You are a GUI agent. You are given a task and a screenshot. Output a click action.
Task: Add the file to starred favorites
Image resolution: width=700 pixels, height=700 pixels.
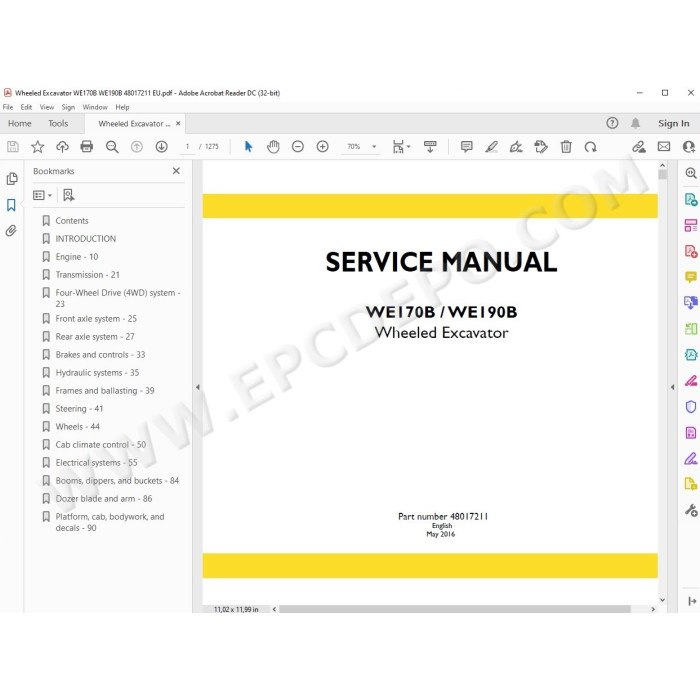[x=38, y=146]
